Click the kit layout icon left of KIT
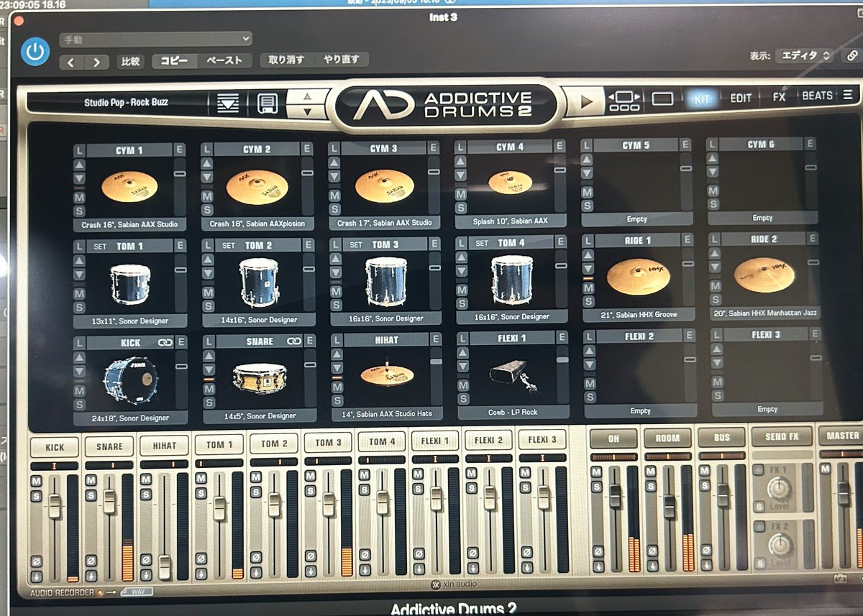Image resolution: width=863 pixels, height=616 pixels. tap(624, 101)
